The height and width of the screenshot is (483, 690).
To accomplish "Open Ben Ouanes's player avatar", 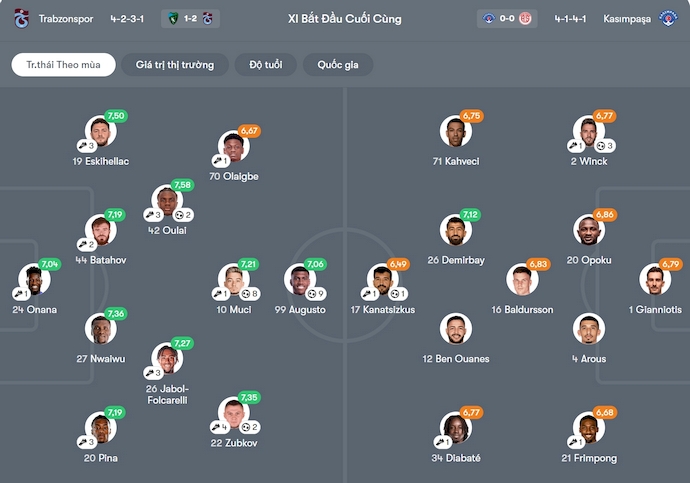I will point(455,329).
